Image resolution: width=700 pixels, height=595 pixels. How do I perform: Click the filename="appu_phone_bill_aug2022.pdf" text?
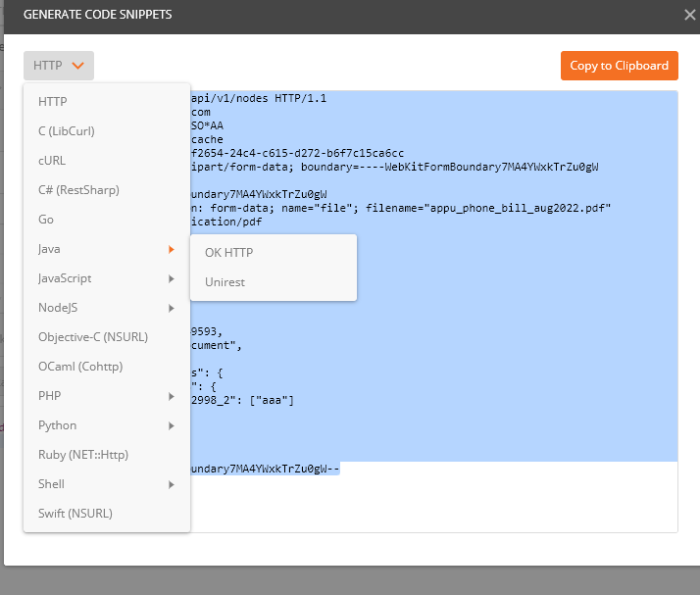pos(488,208)
